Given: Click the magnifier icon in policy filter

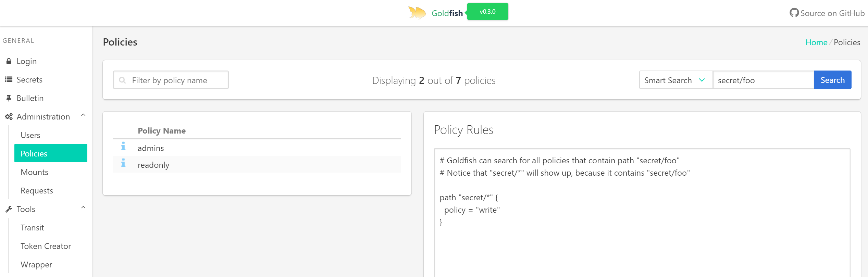Looking at the screenshot, I should (122, 80).
